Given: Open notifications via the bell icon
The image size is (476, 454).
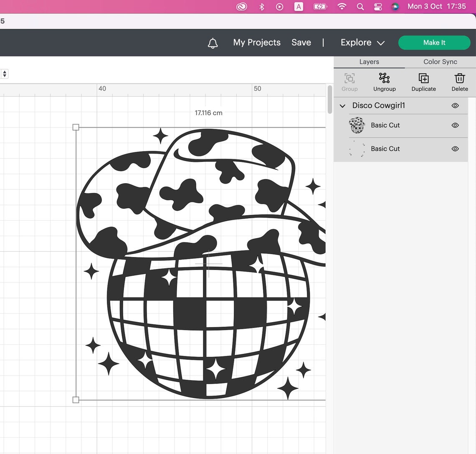Looking at the screenshot, I should (x=213, y=43).
